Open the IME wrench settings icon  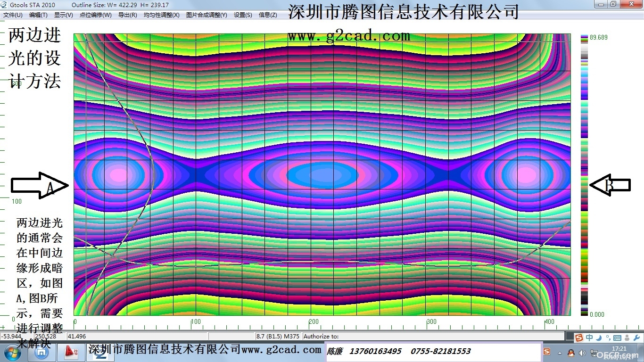pyautogui.click(x=636, y=337)
